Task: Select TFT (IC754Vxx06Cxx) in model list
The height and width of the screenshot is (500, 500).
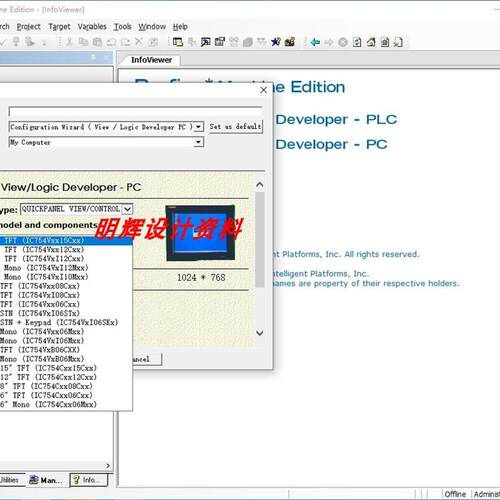Action: [x=66, y=304]
